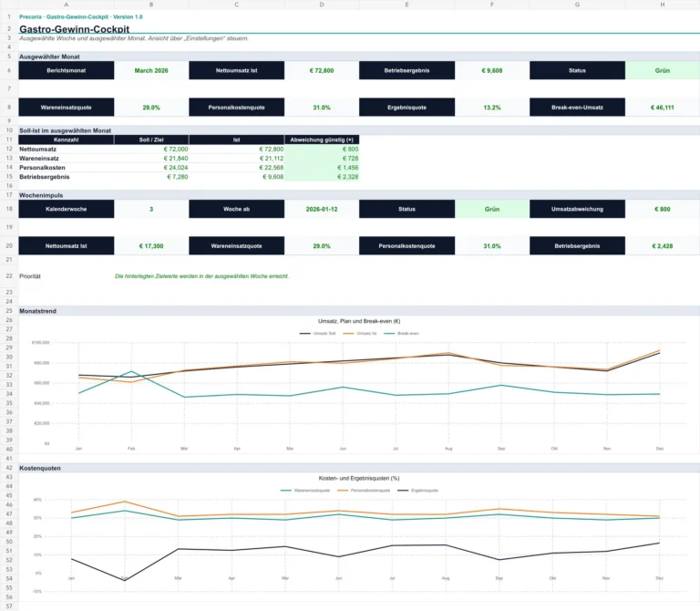Click the 'Umsatz Soll' legend entry
This screenshot has height=611, width=700.
(317, 334)
